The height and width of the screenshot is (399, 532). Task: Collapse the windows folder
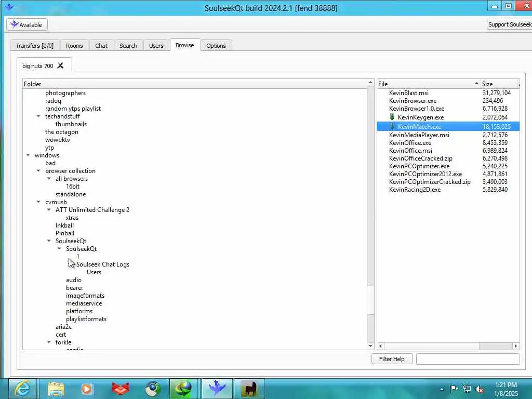point(28,155)
